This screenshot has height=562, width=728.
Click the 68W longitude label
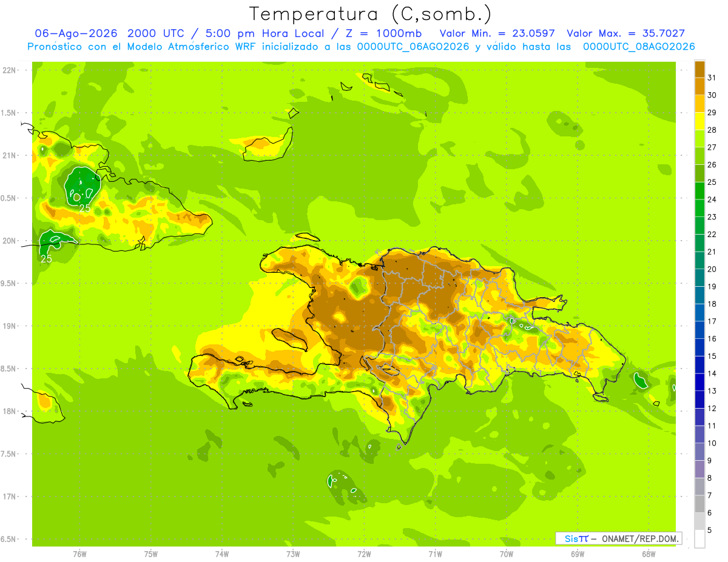click(649, 554)
